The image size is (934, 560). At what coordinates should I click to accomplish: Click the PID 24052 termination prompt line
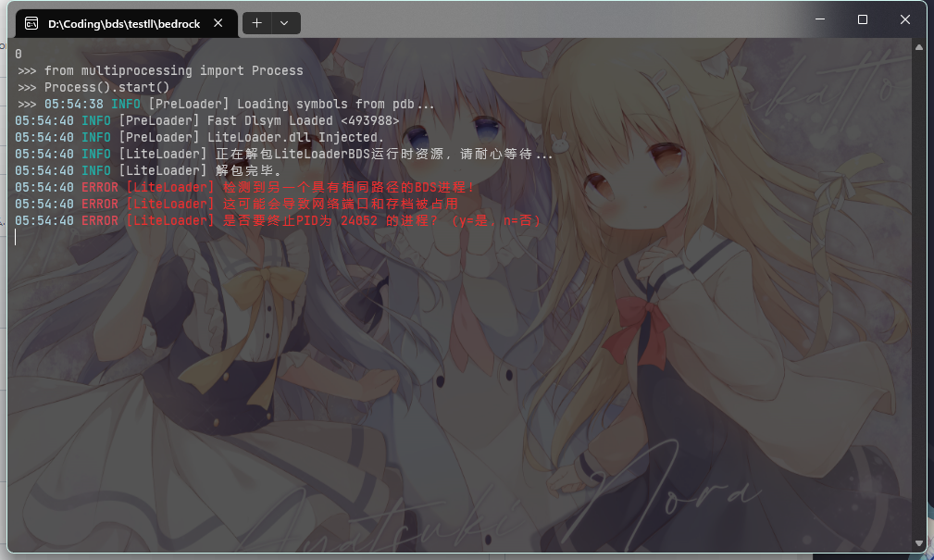pyautogui.click(x=278, y=220)
